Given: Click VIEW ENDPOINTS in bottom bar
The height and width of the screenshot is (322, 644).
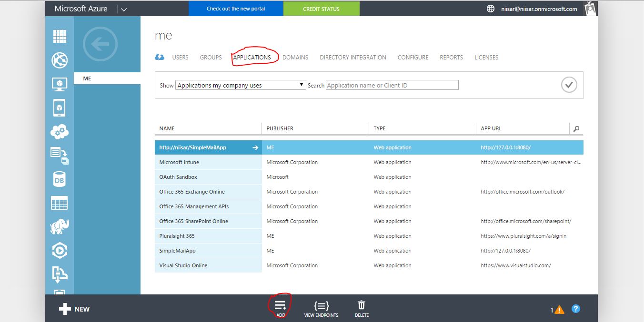Looking at the screenshot, I should pos(321,308).
